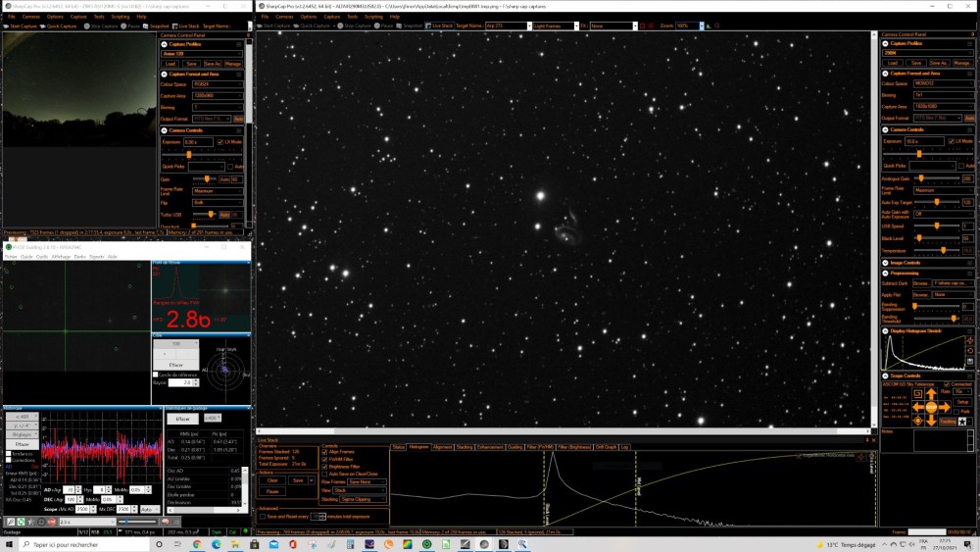Click the Tracking button in Scope Controls
This screenshot has height=552, width=980.
[948, 422]
